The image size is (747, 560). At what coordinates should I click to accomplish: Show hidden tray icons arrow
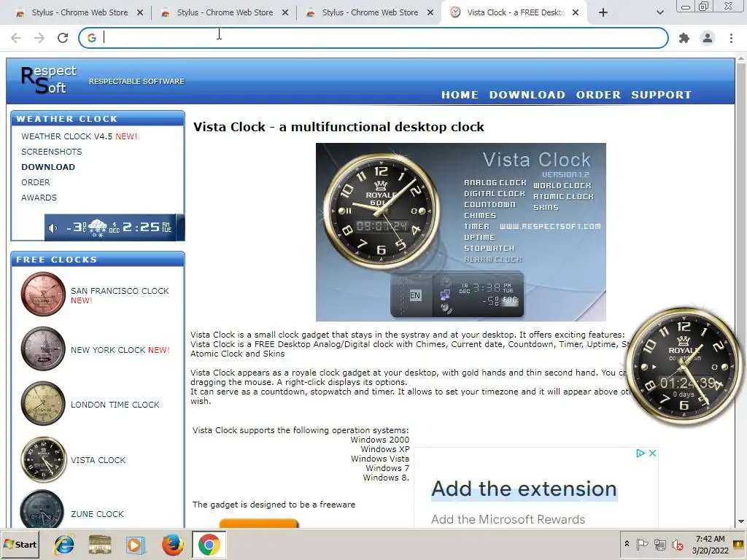point(627,544)
